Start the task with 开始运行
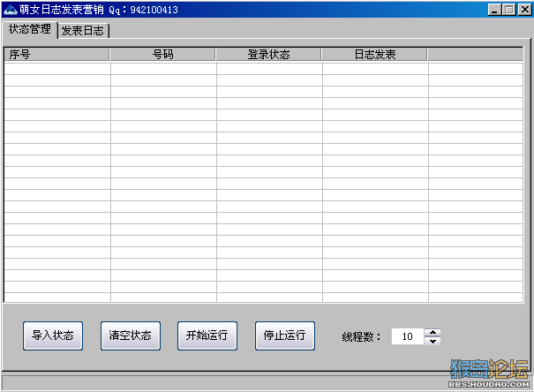Image resolution: width=534 pixels, height=392 pixels. pyautogui.click(x=207, y=335)
